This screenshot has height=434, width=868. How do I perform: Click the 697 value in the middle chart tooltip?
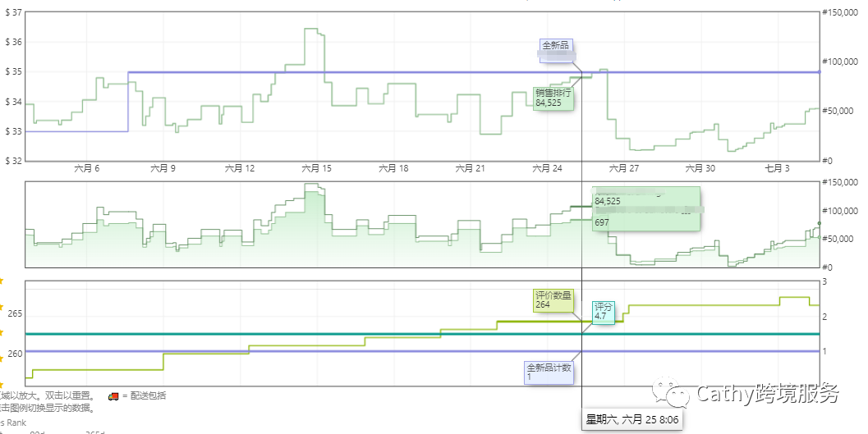602,223
